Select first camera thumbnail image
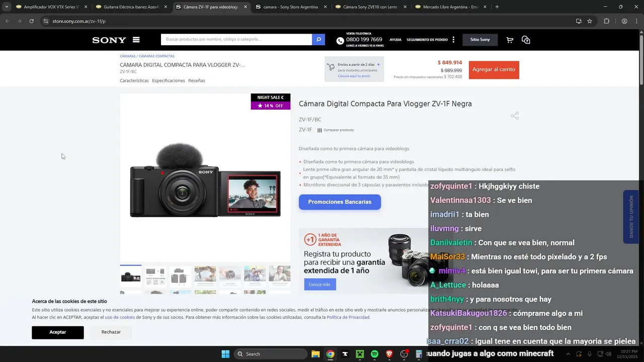Image resolution: width=644 pixels, height=362 pixels. click(x=130, y=277)
